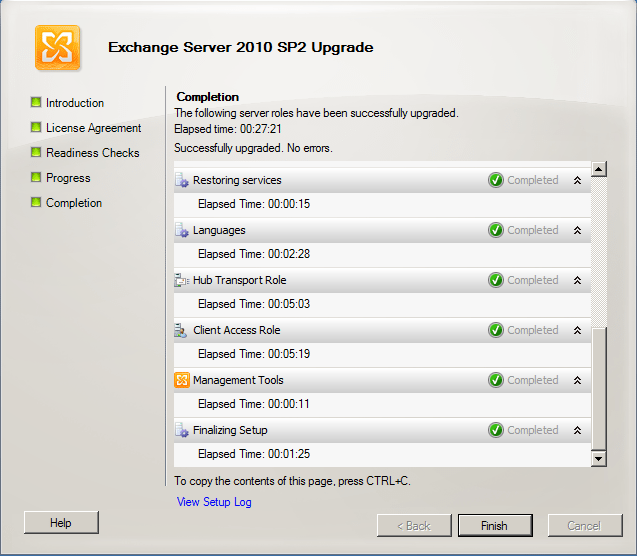Click Elapsed Time 00:00:15 text

tap(254, 204)
